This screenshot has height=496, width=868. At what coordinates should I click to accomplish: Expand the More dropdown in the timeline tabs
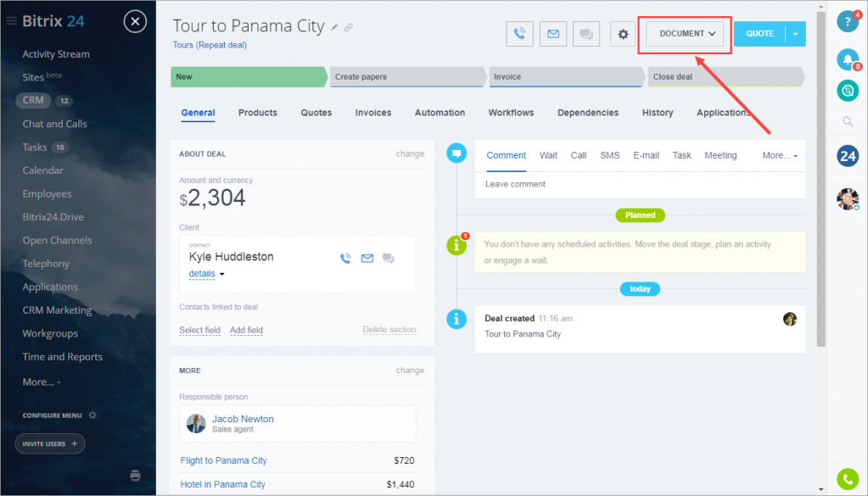(780, 155)
